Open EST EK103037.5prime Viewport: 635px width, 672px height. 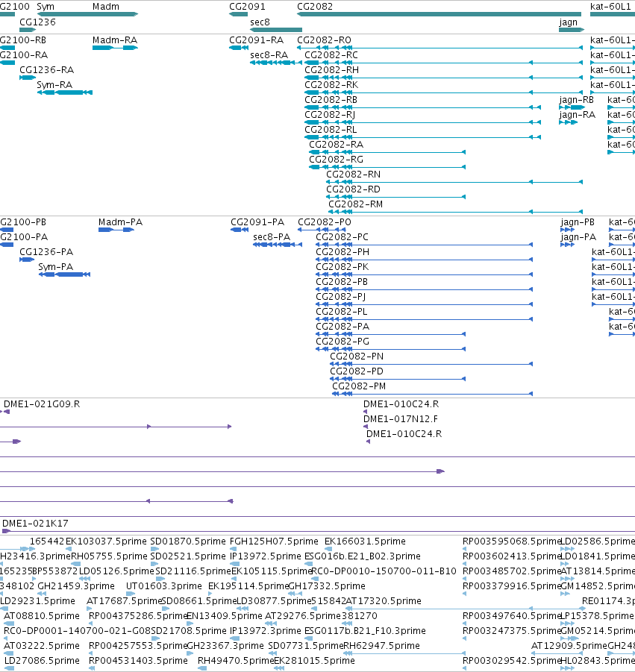coord(106,541)
